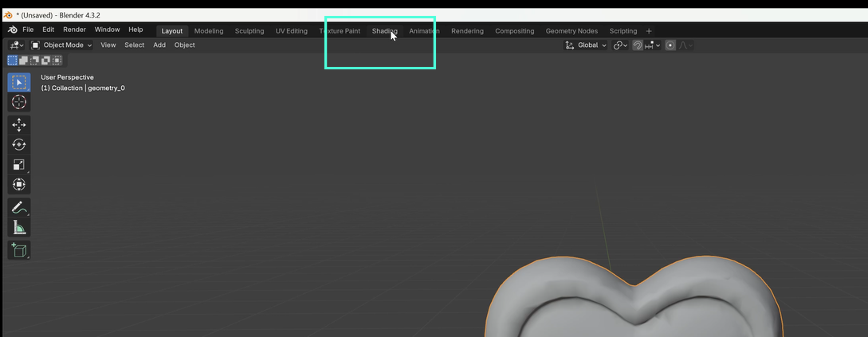Click the 'Collection | geometry_0' viewport text
This screenshot has height=337, width=868.
(x=88, y=88)
